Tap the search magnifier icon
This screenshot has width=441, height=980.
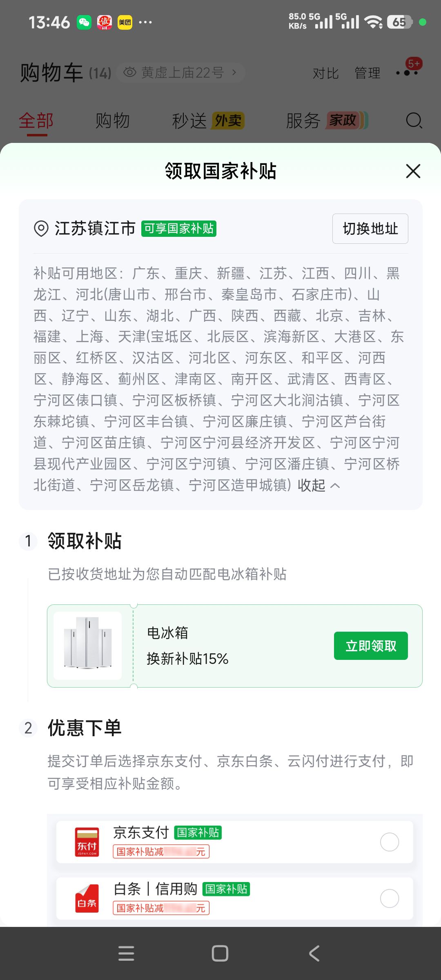click(x=414, y=120)
